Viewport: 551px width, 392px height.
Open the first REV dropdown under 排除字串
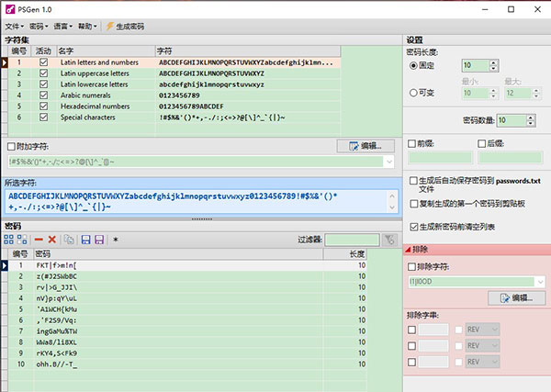tap(491, 330)
